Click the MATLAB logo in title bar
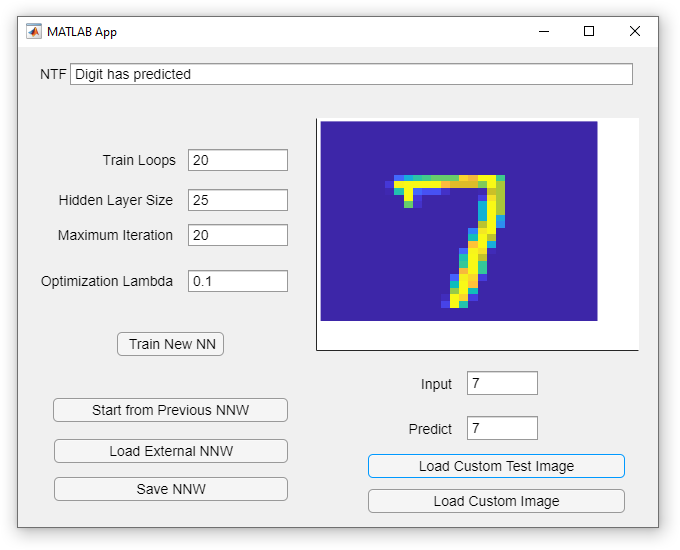Screen dimensions: 680x550 pos(34,31)
